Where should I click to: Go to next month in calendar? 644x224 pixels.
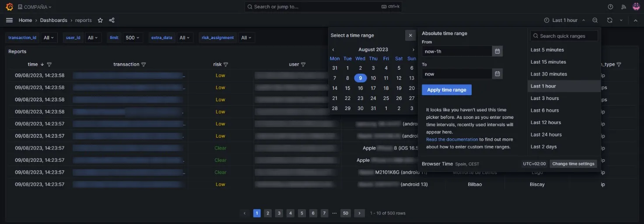coord(413,50)
